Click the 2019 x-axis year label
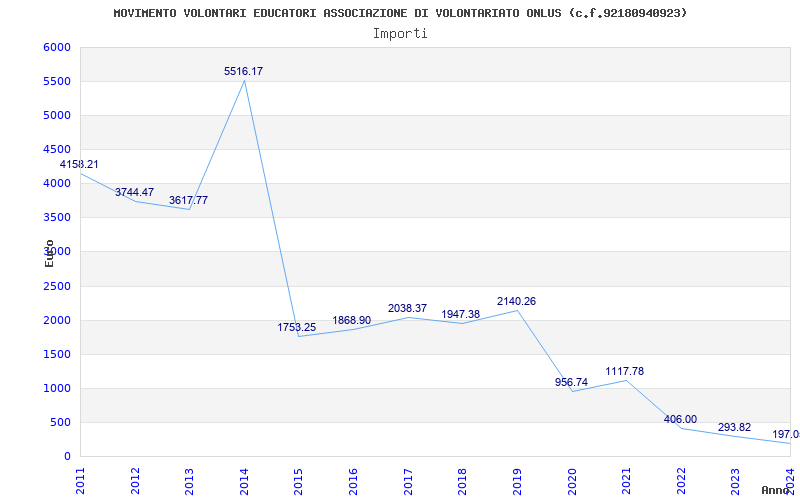 (517, 482)
